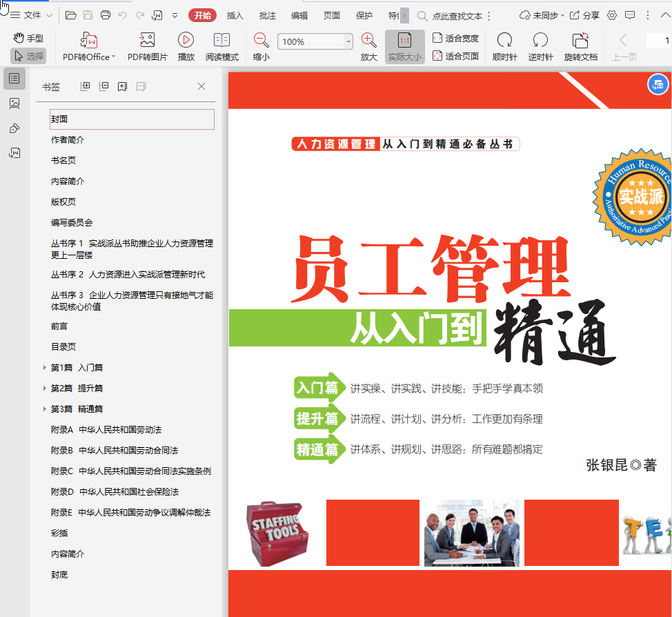
Task: Rotate page counterclockwise with 逆时针
Action: pos(540,47)
